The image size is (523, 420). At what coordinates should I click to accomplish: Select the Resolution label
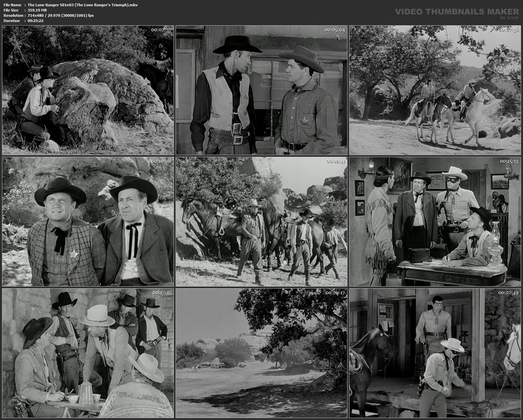(x=13, y=15)
